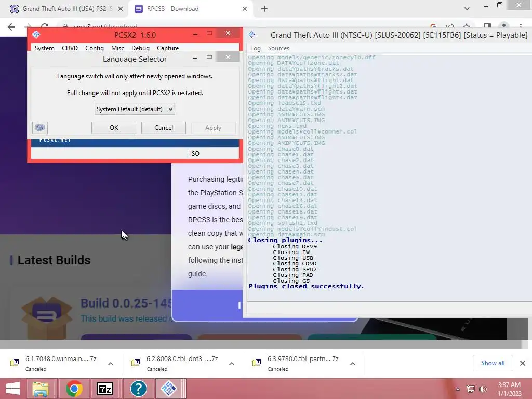Click the 6.2.8008.0.fbl_dnt3 download file icon
This screenshot has width=532, height=399.
click(x=136, y=363)
